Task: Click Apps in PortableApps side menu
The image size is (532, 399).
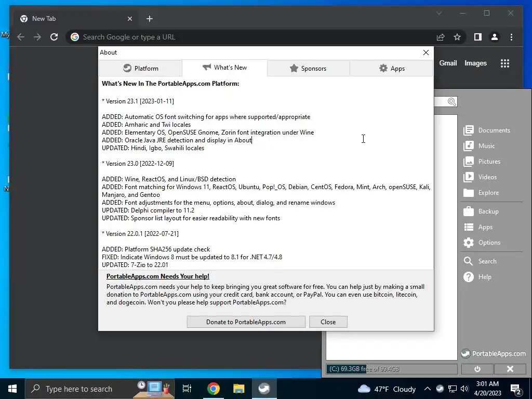Action: coord(478,227)
